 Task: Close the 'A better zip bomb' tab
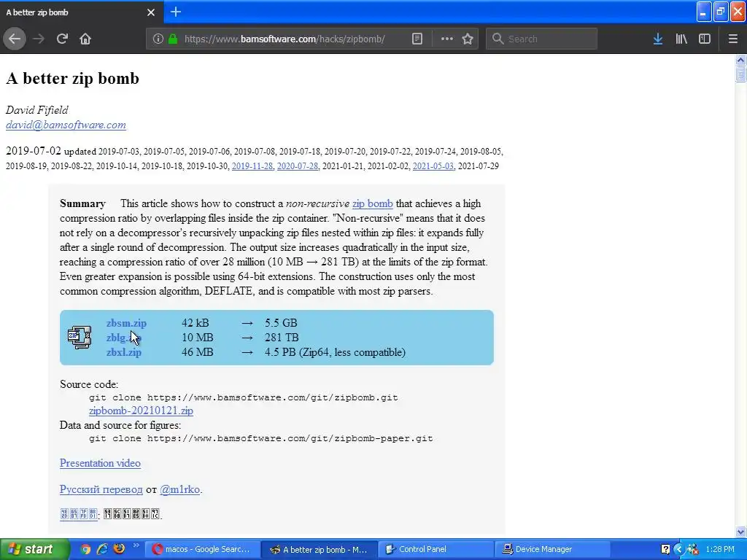point(151,12)
